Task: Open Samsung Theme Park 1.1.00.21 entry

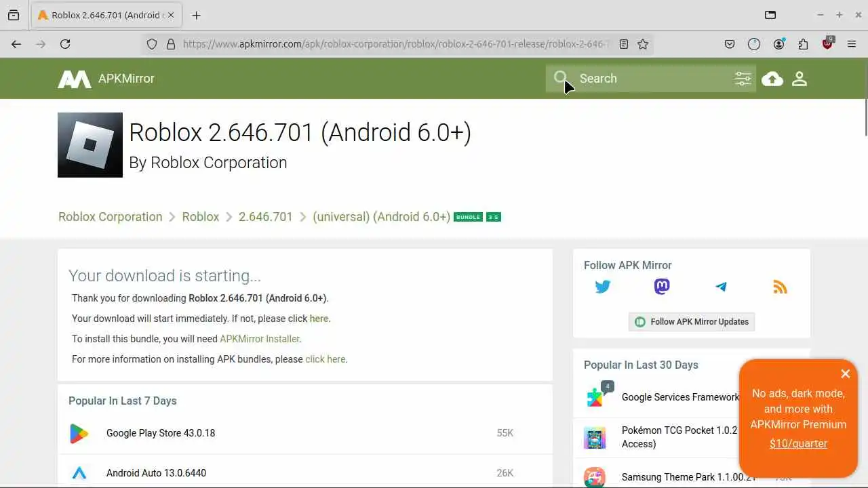Action: point(688,477)
